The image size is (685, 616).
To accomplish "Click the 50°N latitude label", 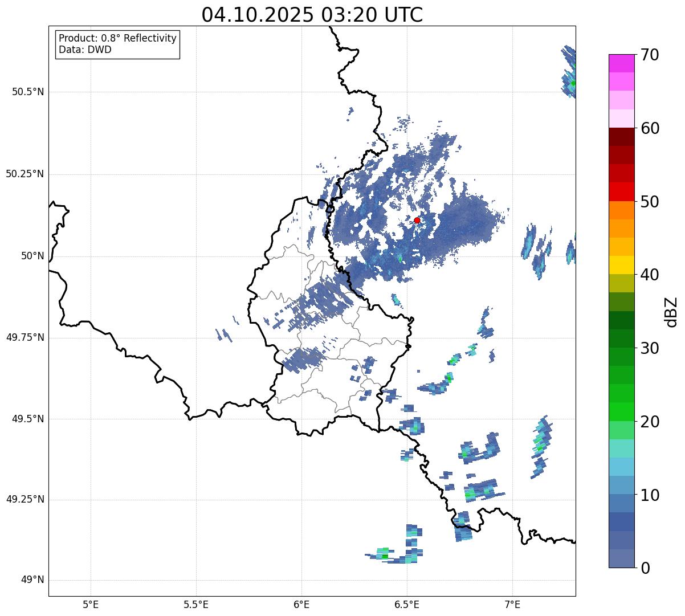I will pyautogui.click(x=32, y=256).
